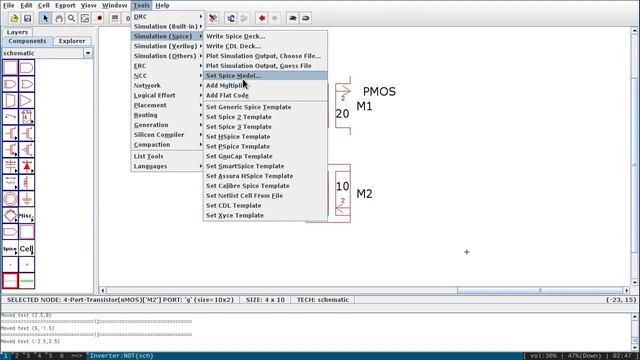
Task: Click the save library floppy disk icon
Action: [x=27, y=18]
